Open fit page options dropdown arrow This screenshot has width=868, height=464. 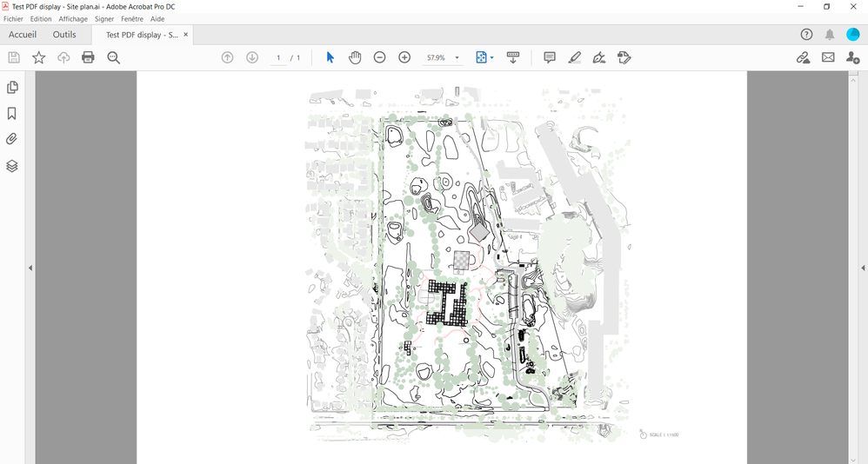click(x=491, y=57)
